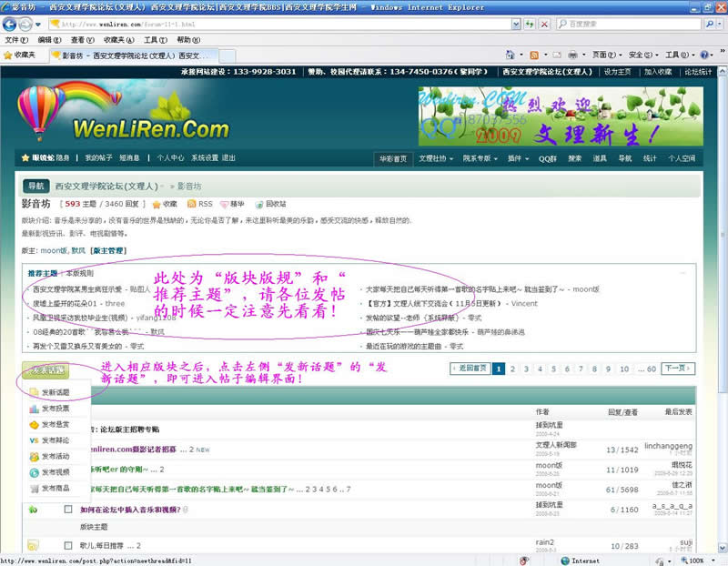This screenshot has width=728, height=566.
Task: Tick checkbox for 如何在论坛中插入音乐和视频 thread
Action: point(68,510)
